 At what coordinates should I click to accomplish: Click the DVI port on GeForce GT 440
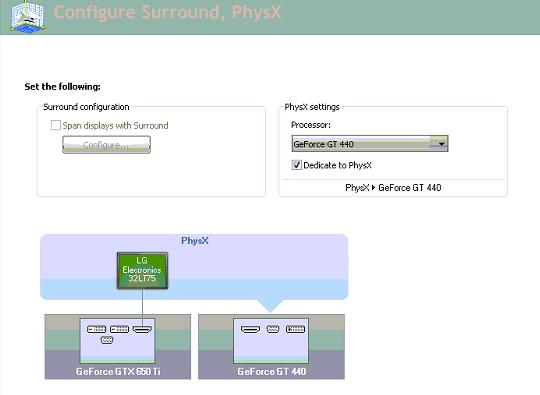pos(295,330)
